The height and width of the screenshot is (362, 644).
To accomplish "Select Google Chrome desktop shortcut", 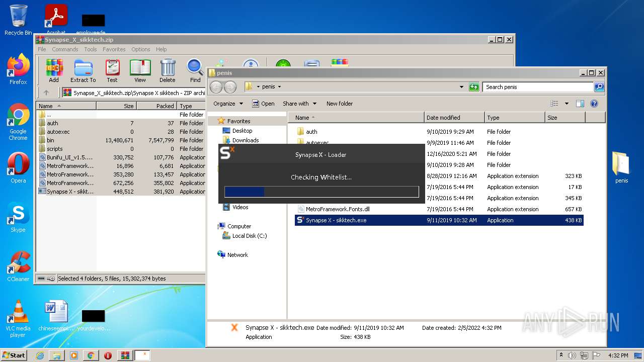I will click(18, 122).
